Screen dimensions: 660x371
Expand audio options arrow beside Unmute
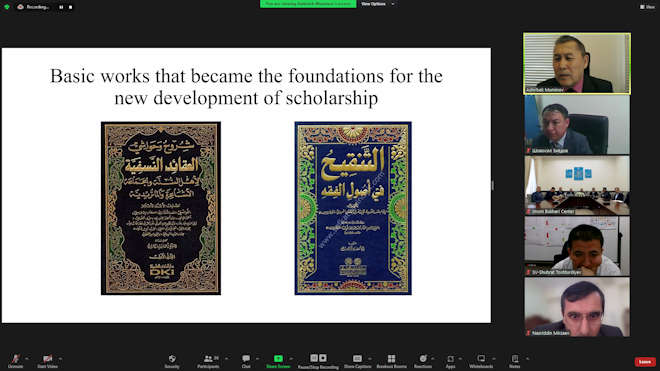[x=27, y=358]
